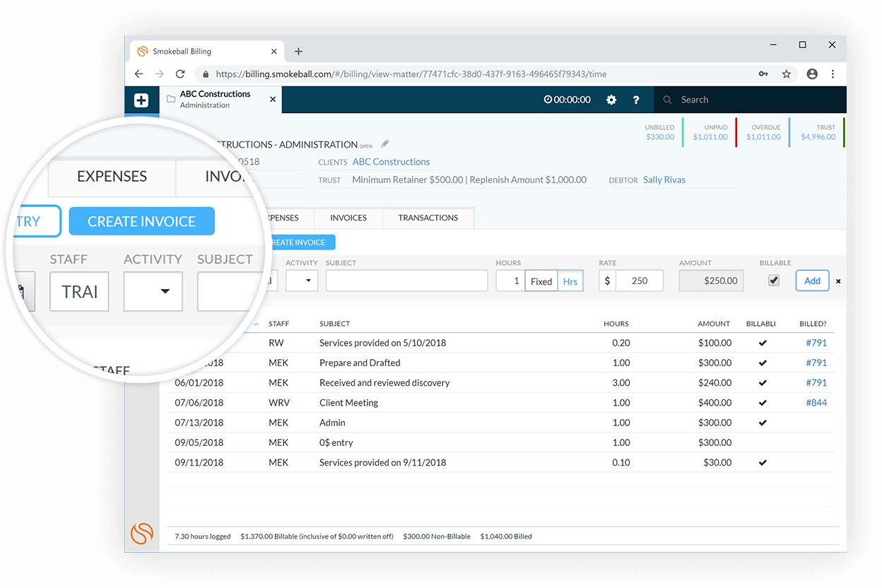Click the $1,040.00 Billed footer text

coord(506,536)
